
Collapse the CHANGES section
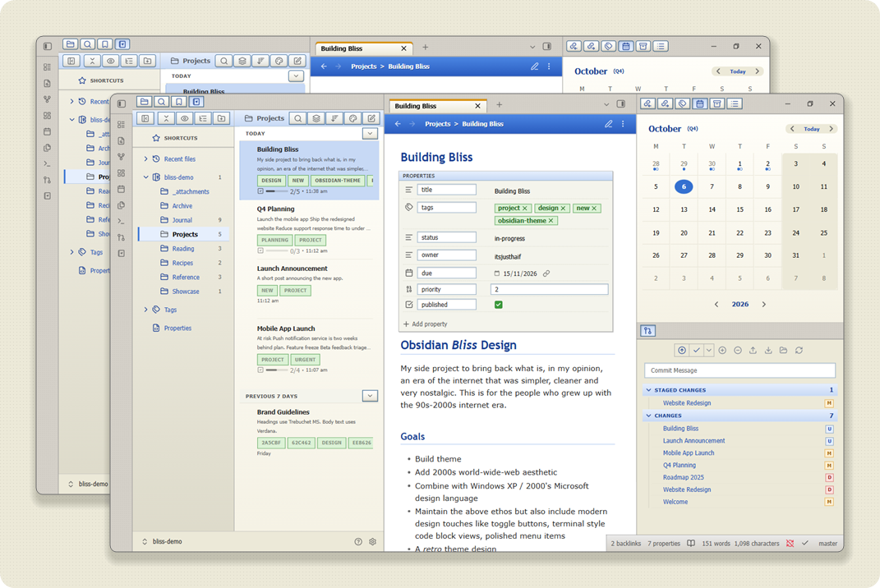point(649,416)
